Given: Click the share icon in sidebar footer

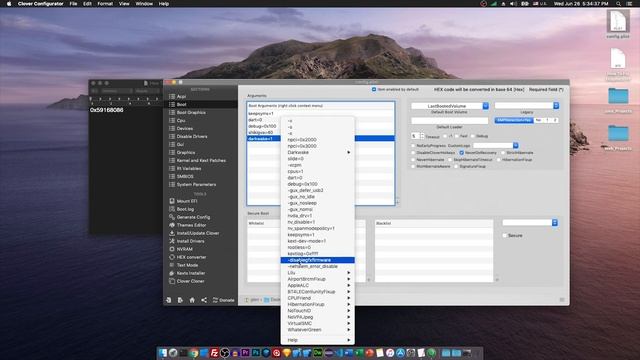Looking at the screenshot, I should (204, 300).
